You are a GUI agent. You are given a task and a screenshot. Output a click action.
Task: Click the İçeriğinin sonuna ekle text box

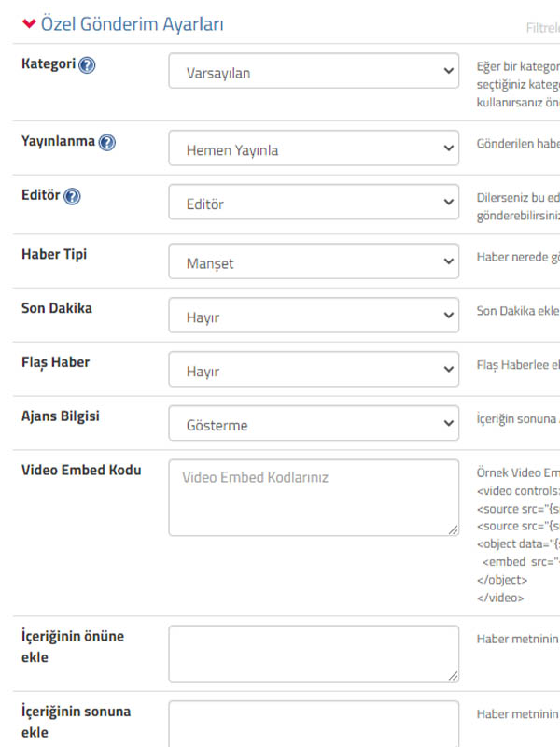(x=314, y=725)
